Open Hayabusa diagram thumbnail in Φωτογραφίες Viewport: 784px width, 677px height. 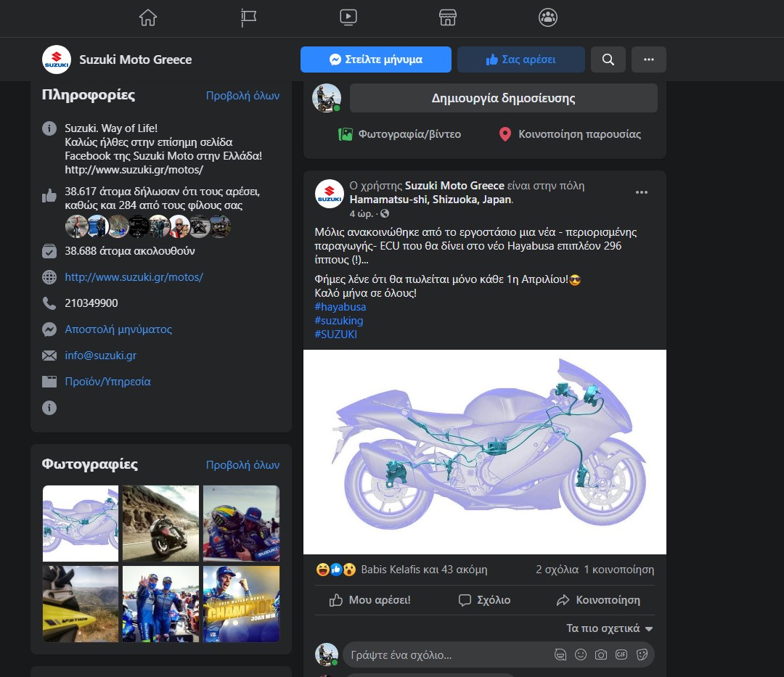(81, 524)
